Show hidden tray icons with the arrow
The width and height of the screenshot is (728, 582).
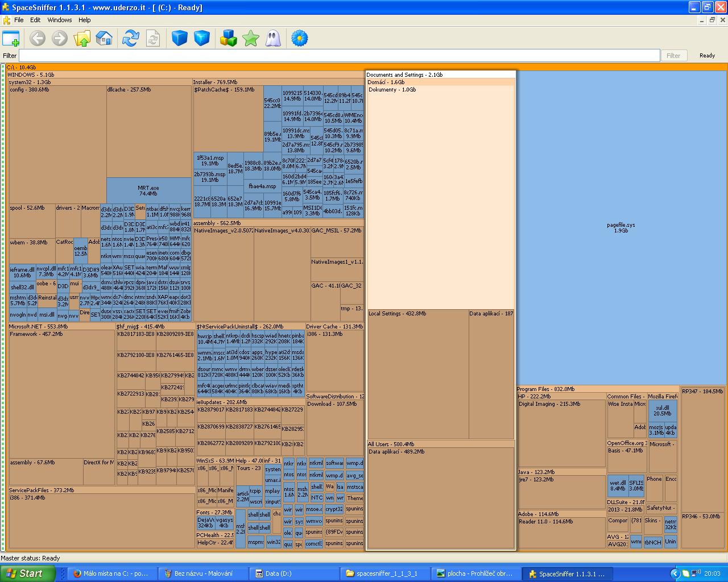tap(675, 573)
